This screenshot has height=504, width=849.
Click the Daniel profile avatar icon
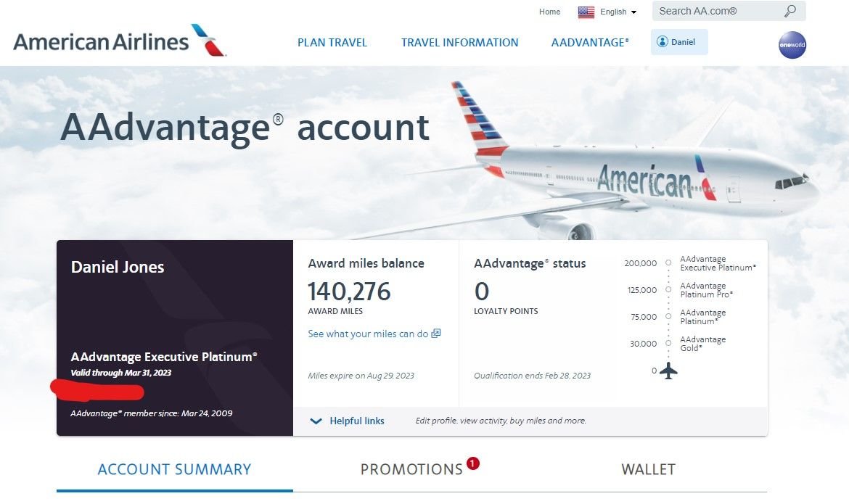tap(662, 42)
